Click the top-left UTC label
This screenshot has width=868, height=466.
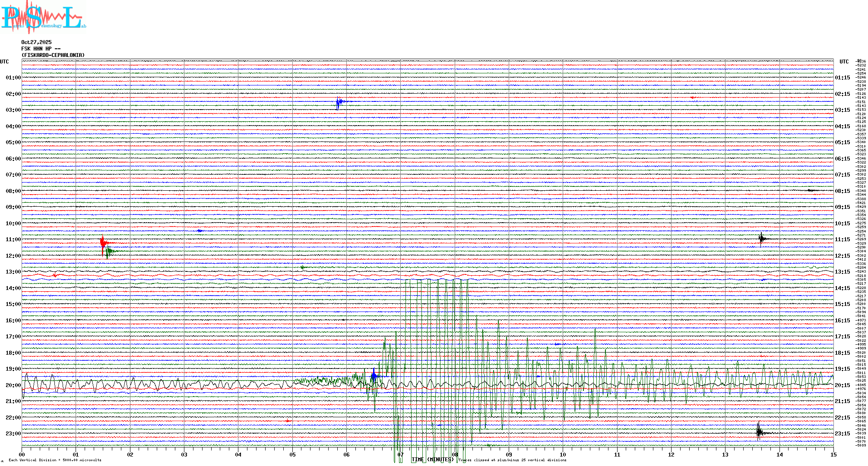coord(4,62)
